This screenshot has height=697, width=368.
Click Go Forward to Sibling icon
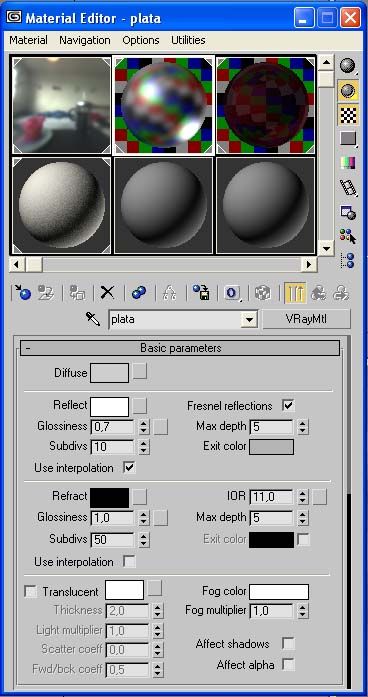341,293
